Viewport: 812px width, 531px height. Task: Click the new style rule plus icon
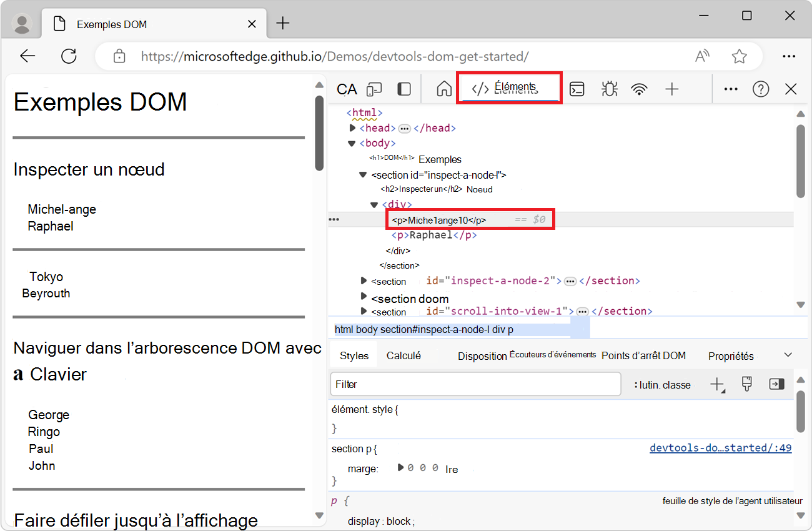[x=717, y=385]
